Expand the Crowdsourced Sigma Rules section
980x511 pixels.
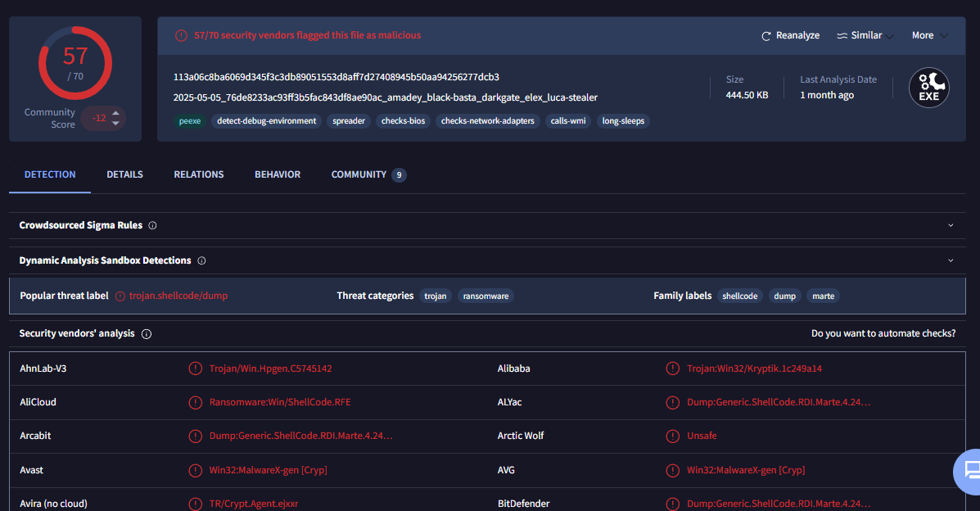pos(951,225)
